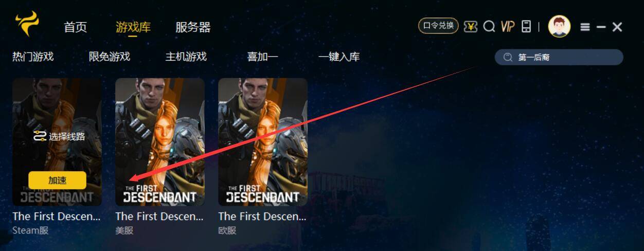Image resolution: width=644 pixels, height=251 pixels.
Task: Select The First Descendant 美服 cover
Action: 160,141
